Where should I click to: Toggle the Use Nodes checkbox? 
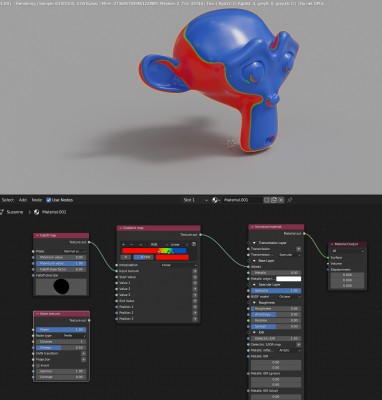49,200
